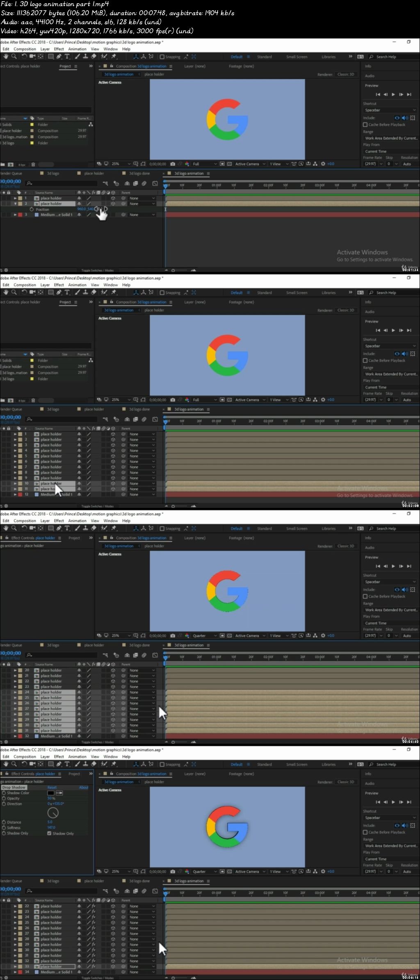The width and height of the screenshot is (420, 980).
Task: Uncheck Shadow Only in the fourth frame
Action: (49, 833)
